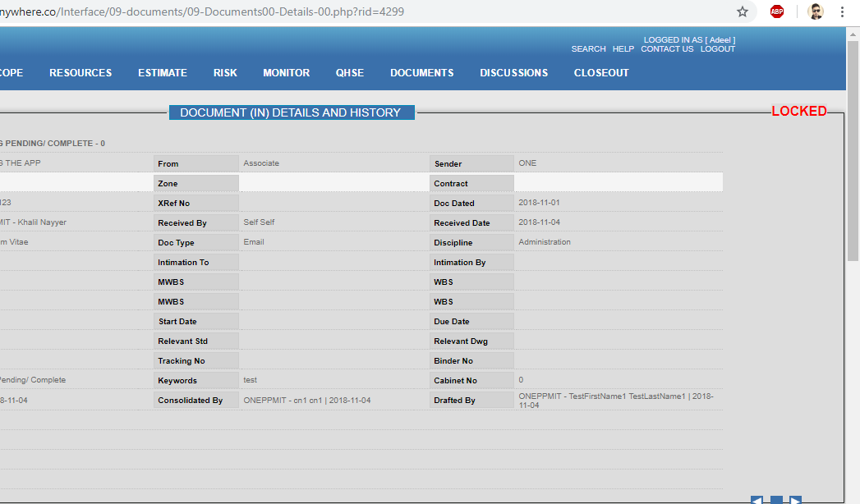Click the CONTACT US link
Screen dimensions: 860x504
coord(667,49)
